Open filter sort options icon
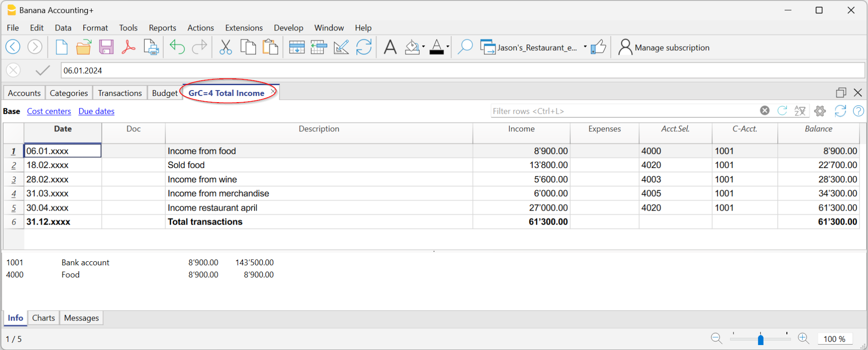868x350 pixels. pos(800,111)
